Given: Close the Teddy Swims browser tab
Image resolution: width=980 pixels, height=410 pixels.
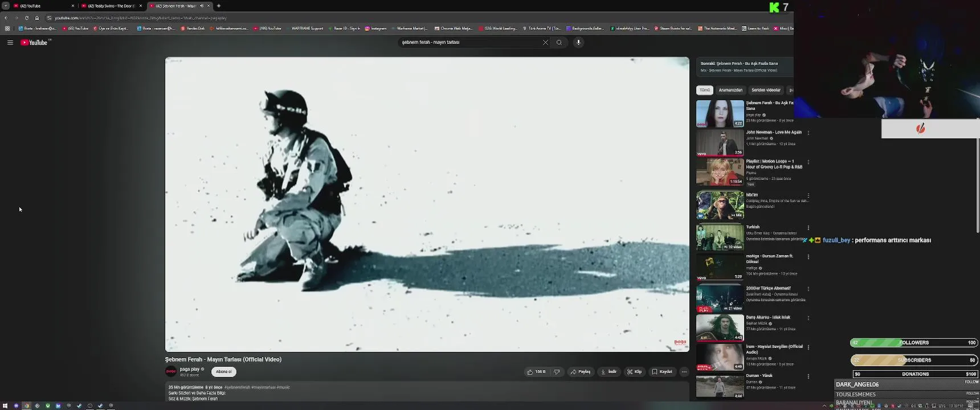Looking at the screenshot, I should (141, 6).
